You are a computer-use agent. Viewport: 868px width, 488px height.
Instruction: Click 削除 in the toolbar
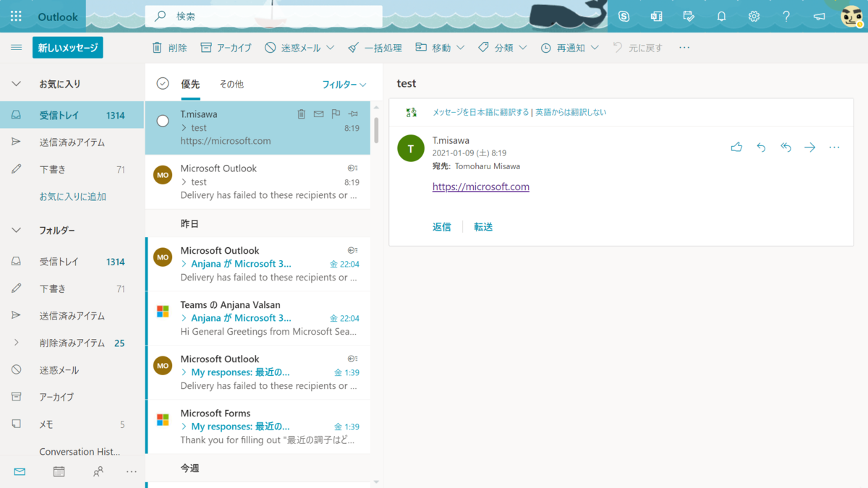coord(169,48)
